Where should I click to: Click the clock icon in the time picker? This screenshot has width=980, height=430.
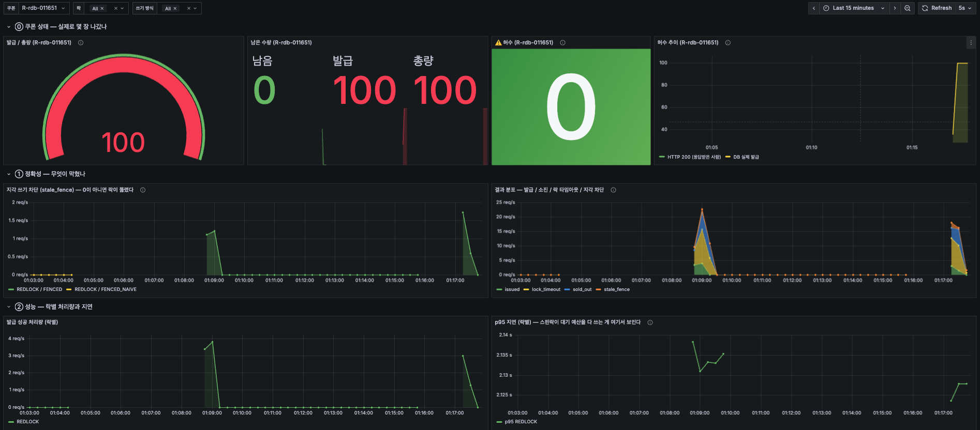[826, 8]
